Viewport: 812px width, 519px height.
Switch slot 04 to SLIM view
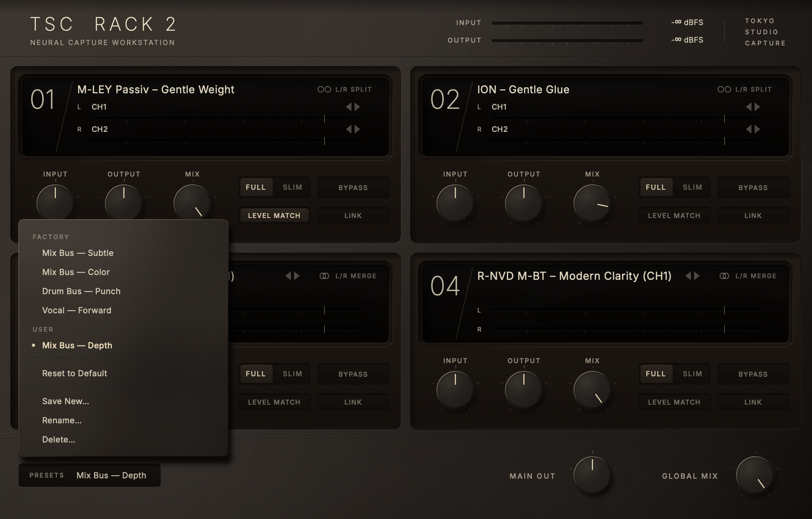tap(692, 374)
